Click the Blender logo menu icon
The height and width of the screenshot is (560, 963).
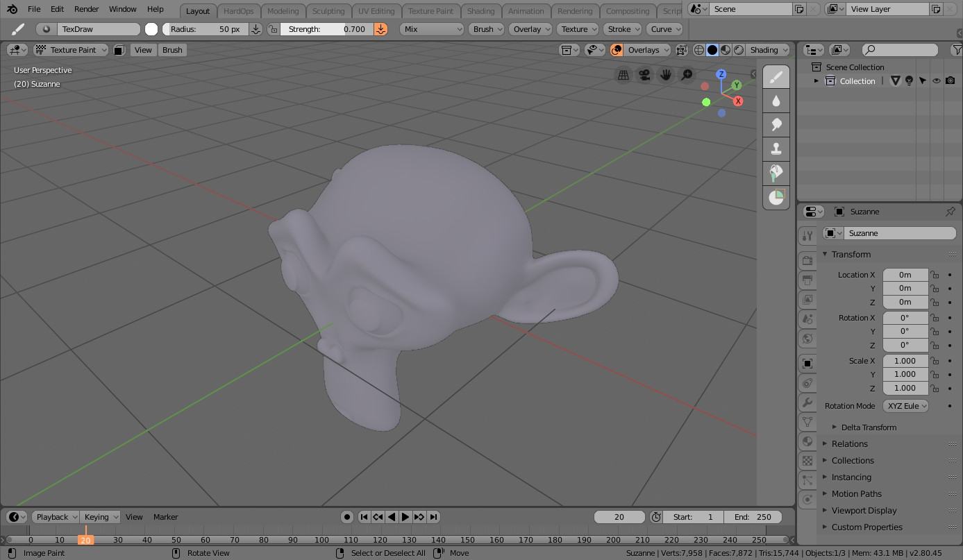pyautogui.click(x=12, y=10)
